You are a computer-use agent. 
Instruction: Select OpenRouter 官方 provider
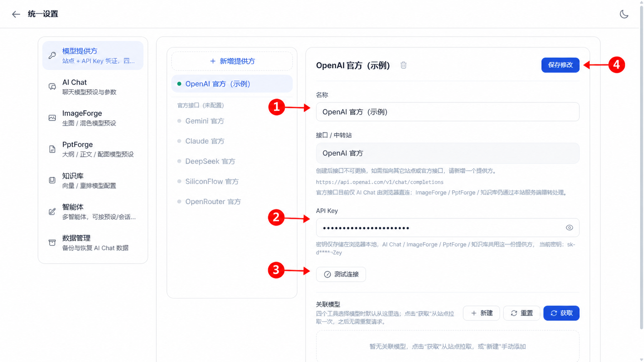pos(232,201)
